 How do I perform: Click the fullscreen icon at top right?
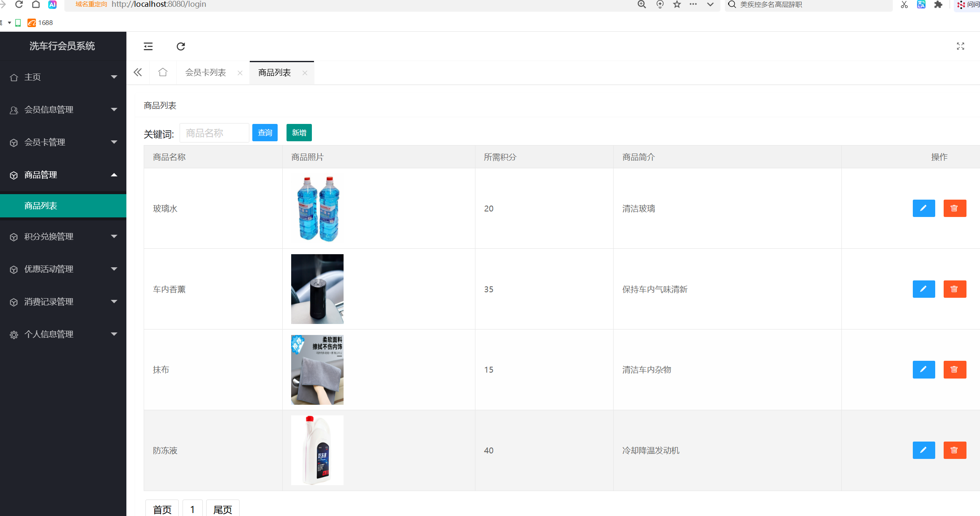click(960, 47)
